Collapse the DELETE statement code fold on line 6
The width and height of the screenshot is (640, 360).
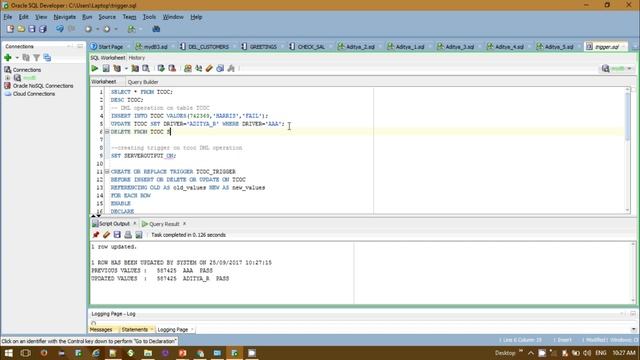pyautogui.click(x=107, y=132)
